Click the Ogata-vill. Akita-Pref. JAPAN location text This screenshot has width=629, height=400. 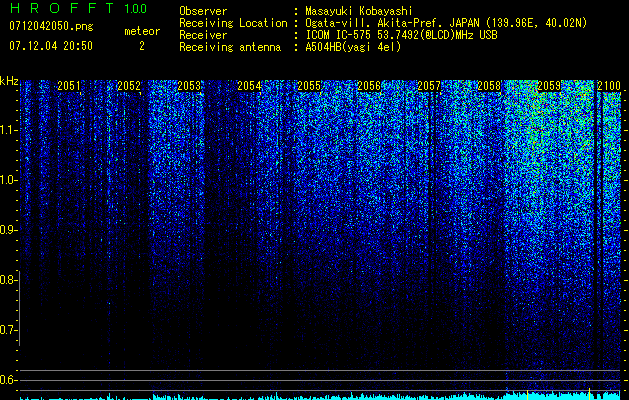point(446,23)
